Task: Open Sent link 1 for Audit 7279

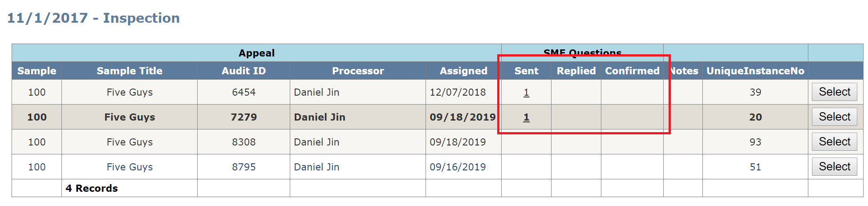Action: coord(526,117)
